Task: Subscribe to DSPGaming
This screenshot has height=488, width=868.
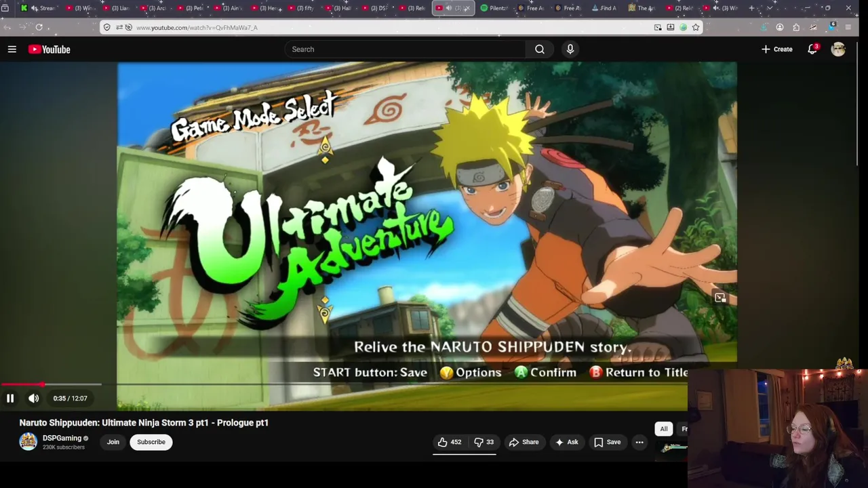Action: [151, 442]
